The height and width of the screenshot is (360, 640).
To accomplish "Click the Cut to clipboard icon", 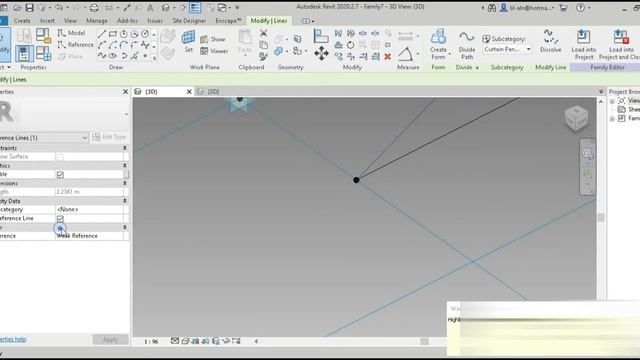I will pos(264,33).
